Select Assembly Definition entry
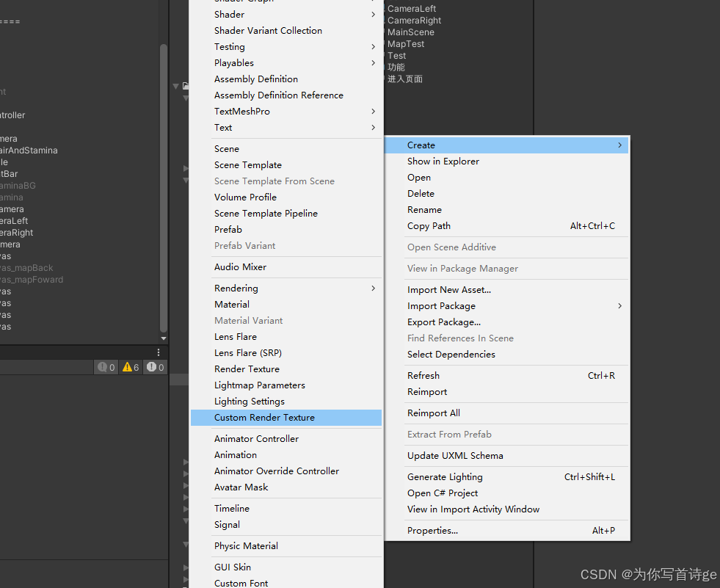 286,79
